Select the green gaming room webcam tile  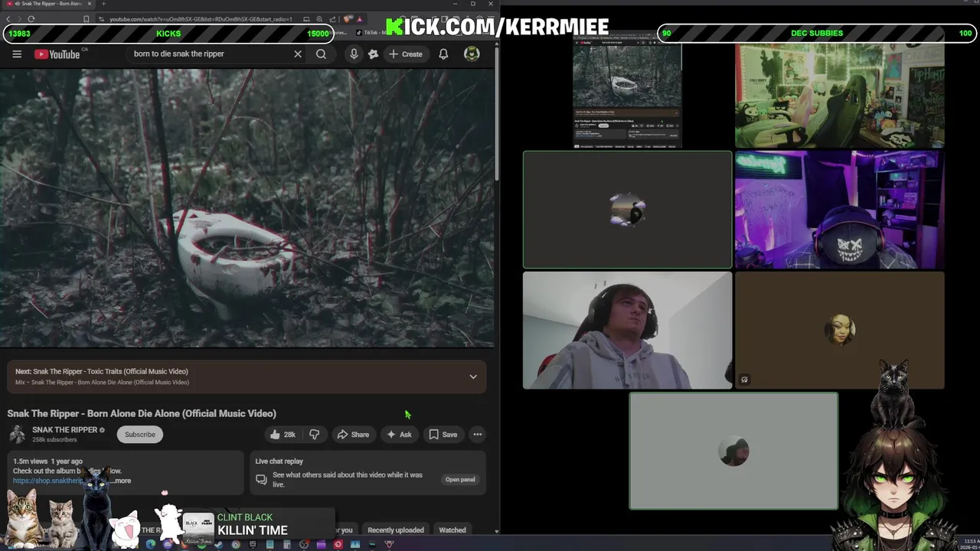840,95
